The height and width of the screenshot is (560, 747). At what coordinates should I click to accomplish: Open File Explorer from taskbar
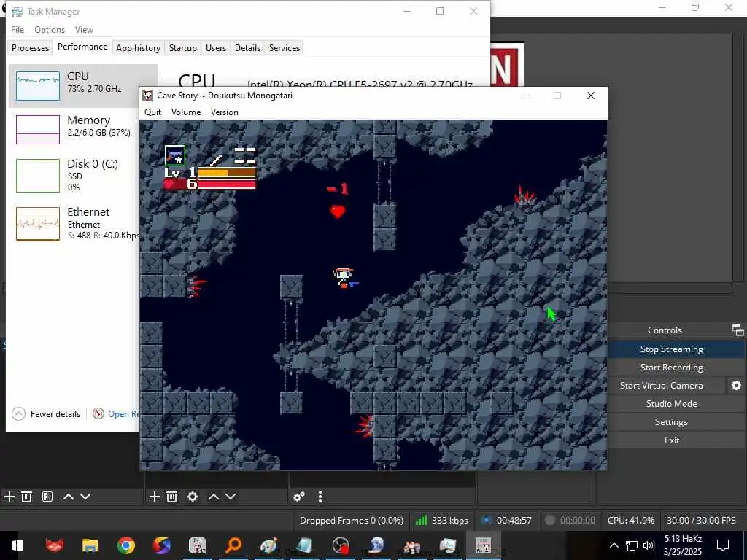(x=90, y=545)
